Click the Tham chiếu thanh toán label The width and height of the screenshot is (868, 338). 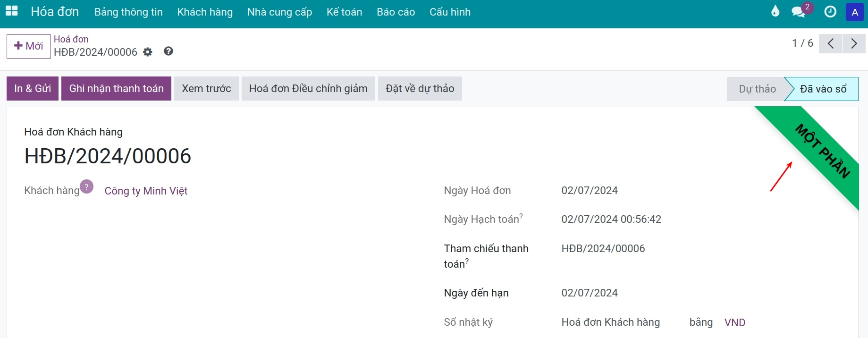(x=486, y=256)
